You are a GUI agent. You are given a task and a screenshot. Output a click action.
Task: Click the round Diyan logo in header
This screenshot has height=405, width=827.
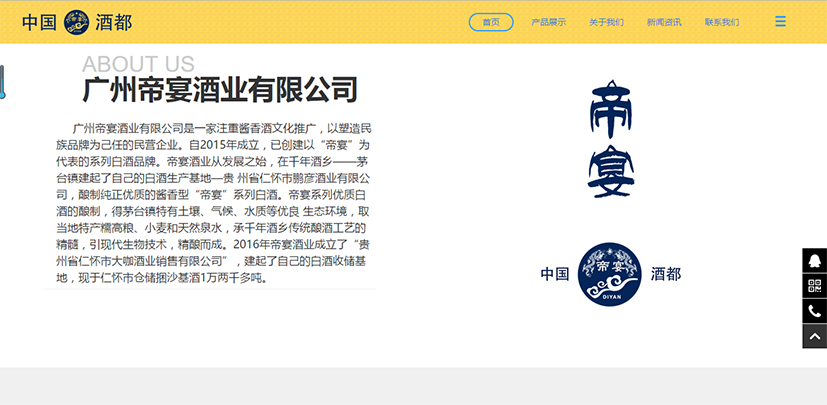coord(76,22)
